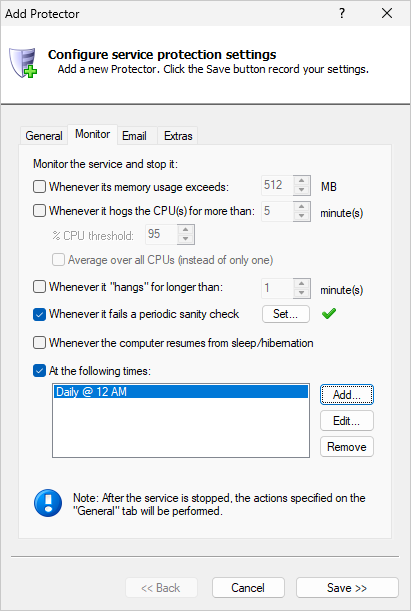Image resolution: width=411 pixels, height=611 pixels.
Task: Increase the hang minutes spinner value
Action: click(x=302, y=283)
